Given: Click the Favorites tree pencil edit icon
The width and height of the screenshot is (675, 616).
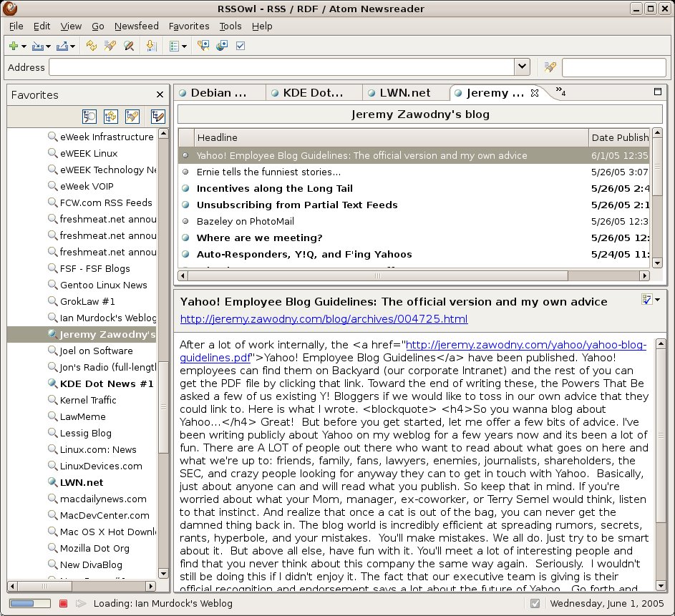Looking at the screenshot, I should [158, 117].
